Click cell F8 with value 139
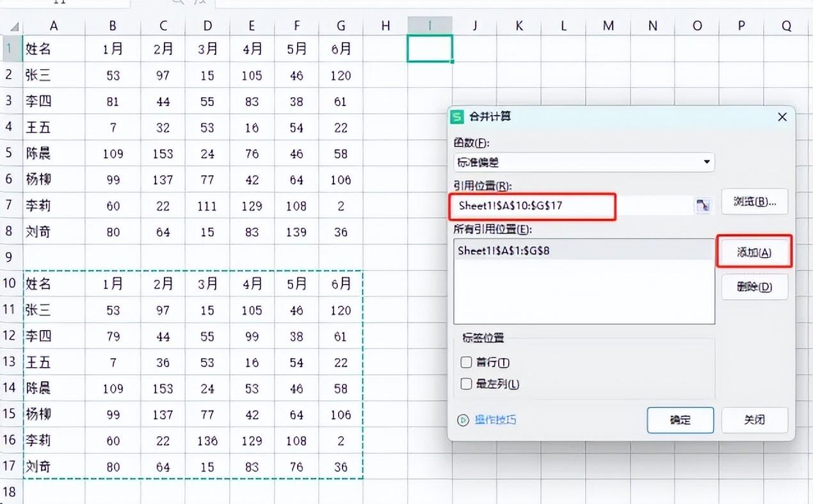The height and width of the screenshot is (504, 813). click(x=296, y=232)
